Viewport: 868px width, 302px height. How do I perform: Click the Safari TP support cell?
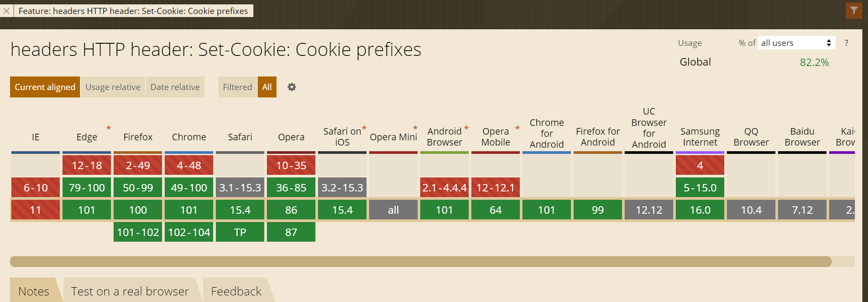point(240,232)
